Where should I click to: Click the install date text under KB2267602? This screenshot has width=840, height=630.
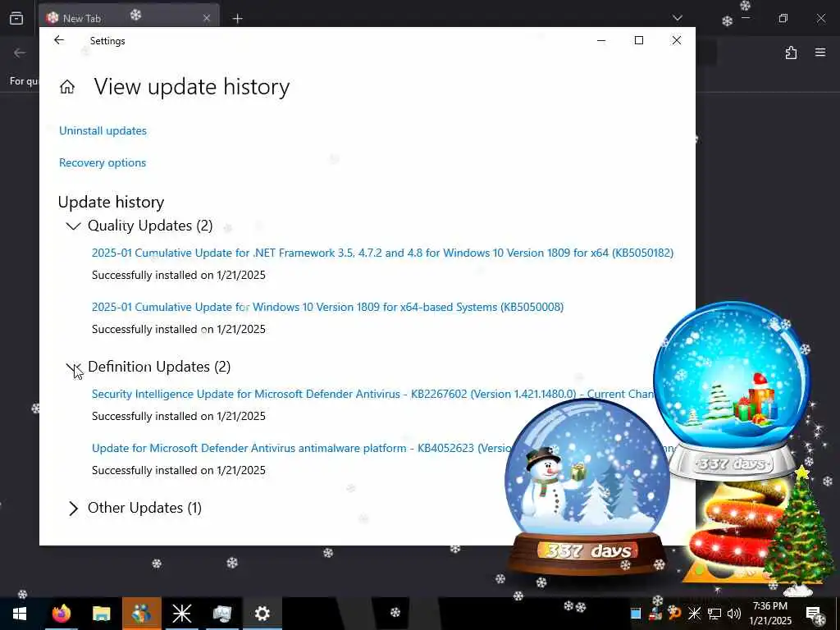[178, 416]
